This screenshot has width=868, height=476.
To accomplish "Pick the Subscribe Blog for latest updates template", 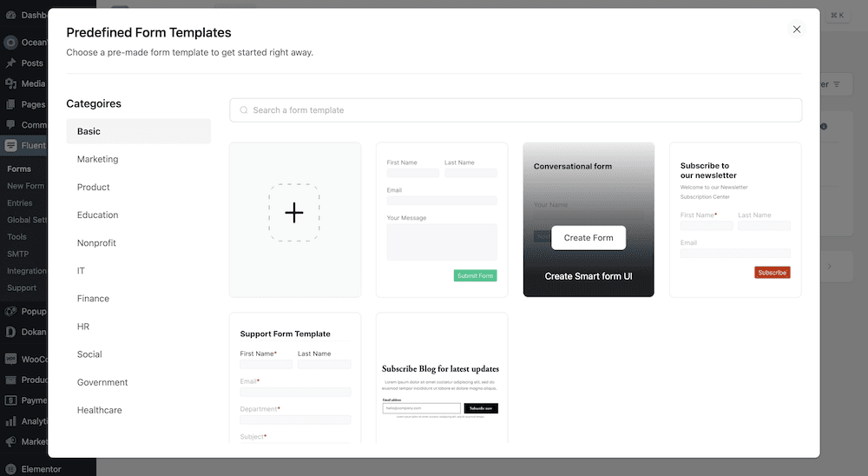I will click(x=442, y=378).
